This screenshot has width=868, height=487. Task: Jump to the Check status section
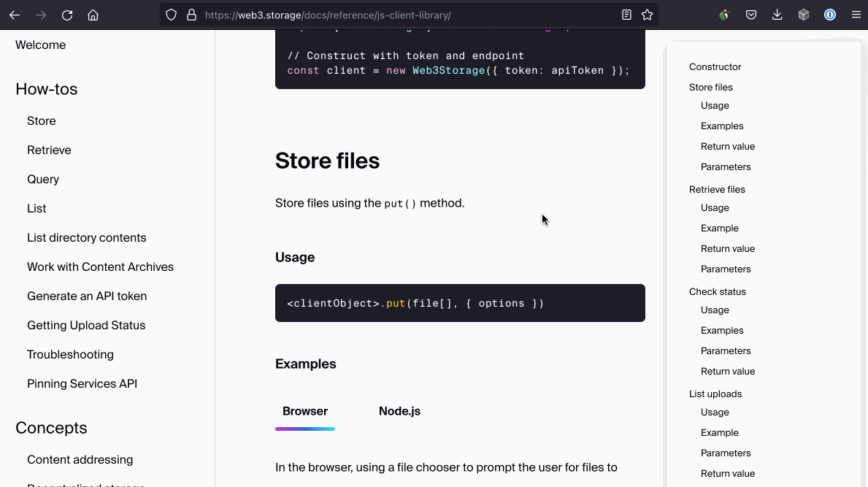coord(718,291)
